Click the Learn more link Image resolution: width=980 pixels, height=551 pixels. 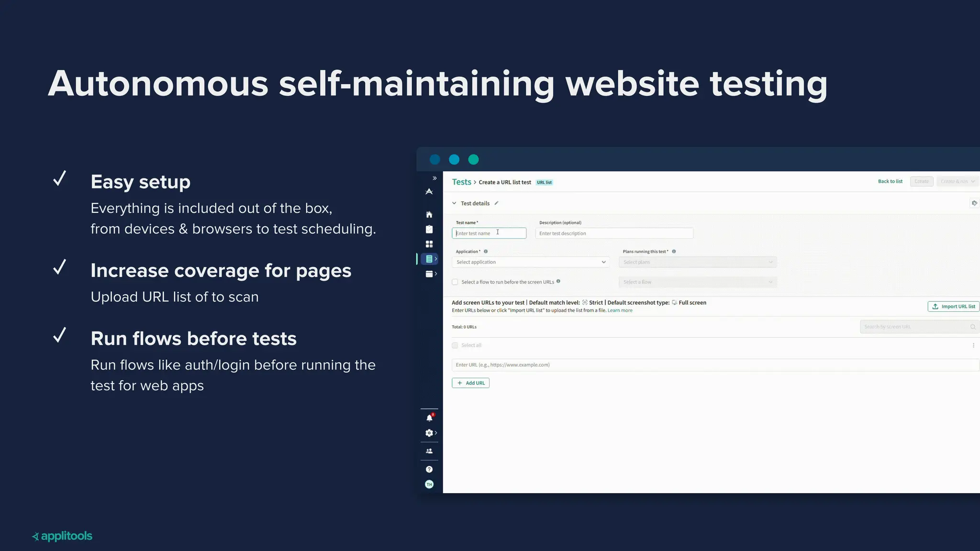pyautogui.click(x=620, y=310)
